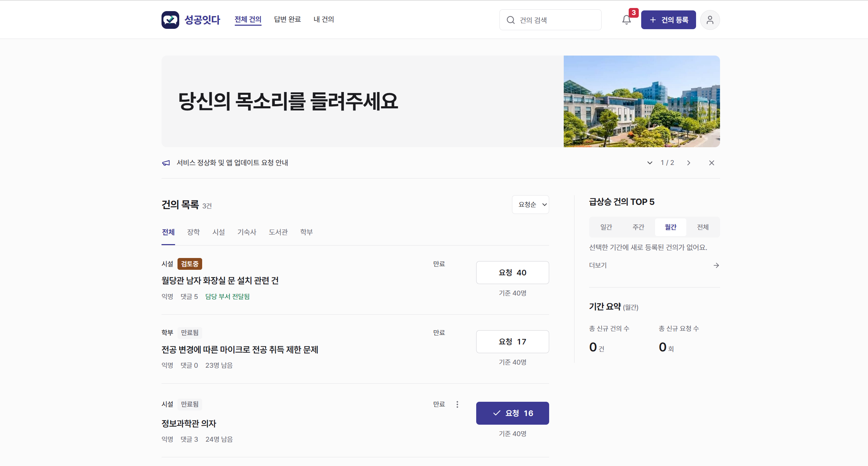
Task: Click 요청 17 button
Action: click(x=512, y=342)
